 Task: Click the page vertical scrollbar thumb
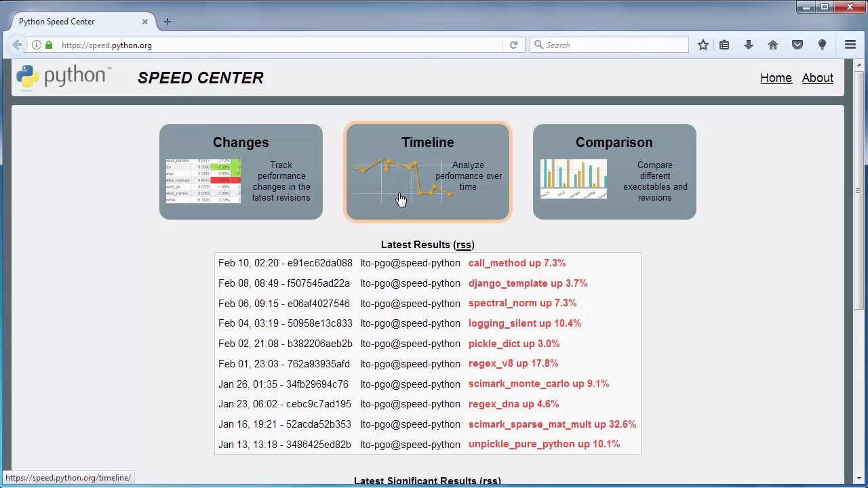pyautogui.click(x=859, y=190)
